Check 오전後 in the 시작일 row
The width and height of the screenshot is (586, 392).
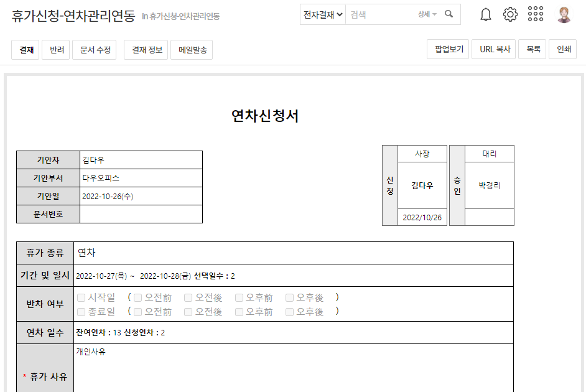188,298
